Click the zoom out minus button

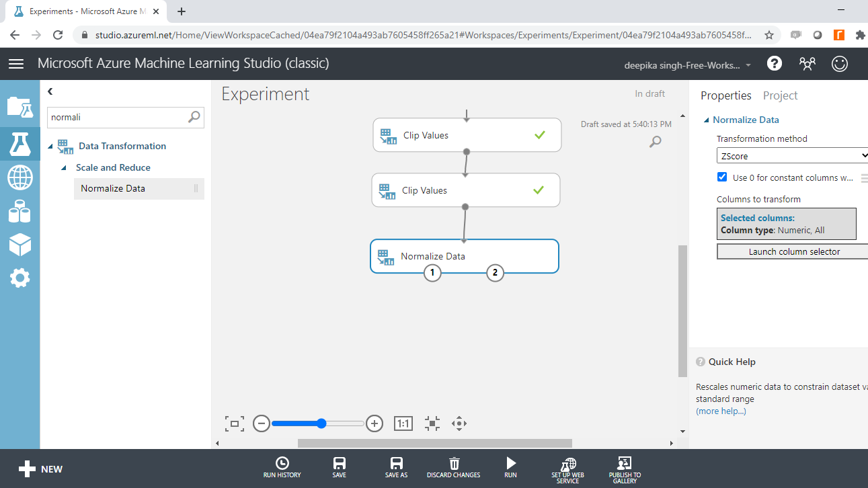(262, 423)
